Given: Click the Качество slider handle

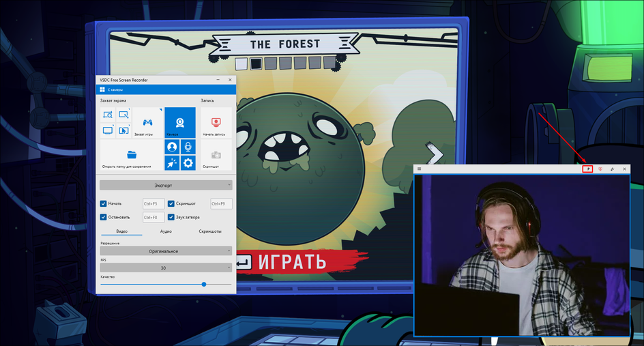Looking at the screenshot, I should pos(204,284).
